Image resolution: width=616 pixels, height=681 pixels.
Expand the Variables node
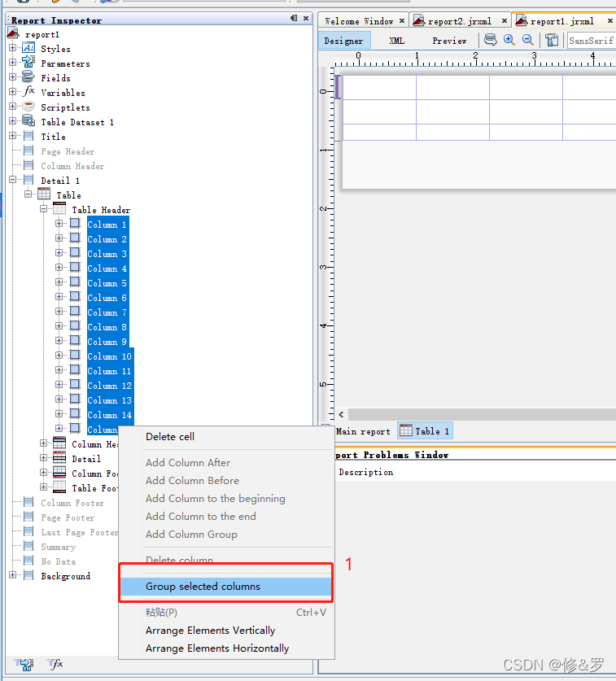(x=12, y=92)
